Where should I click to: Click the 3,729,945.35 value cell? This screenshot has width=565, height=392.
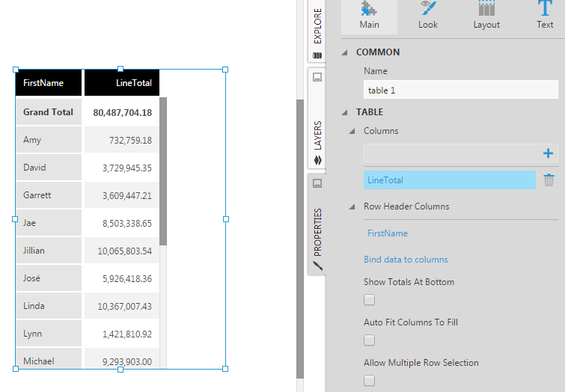click(122, 168)
